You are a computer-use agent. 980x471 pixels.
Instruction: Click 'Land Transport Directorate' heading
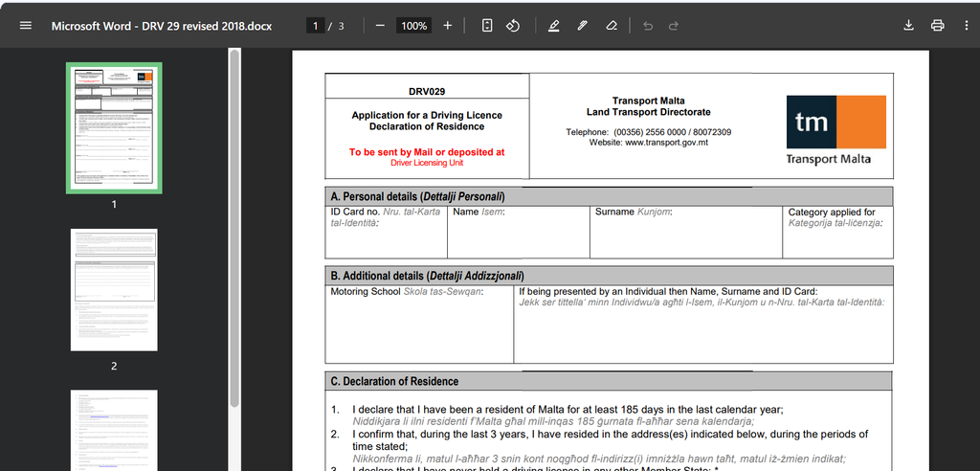(648, 112)
